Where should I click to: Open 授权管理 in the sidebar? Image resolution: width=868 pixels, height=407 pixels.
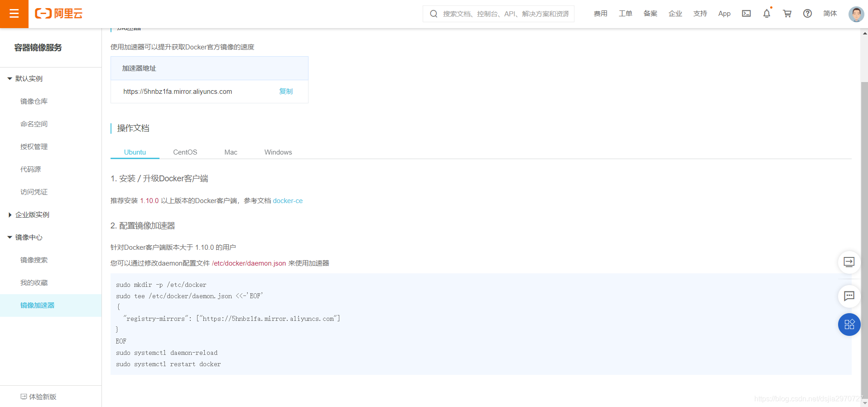(34, 147)
